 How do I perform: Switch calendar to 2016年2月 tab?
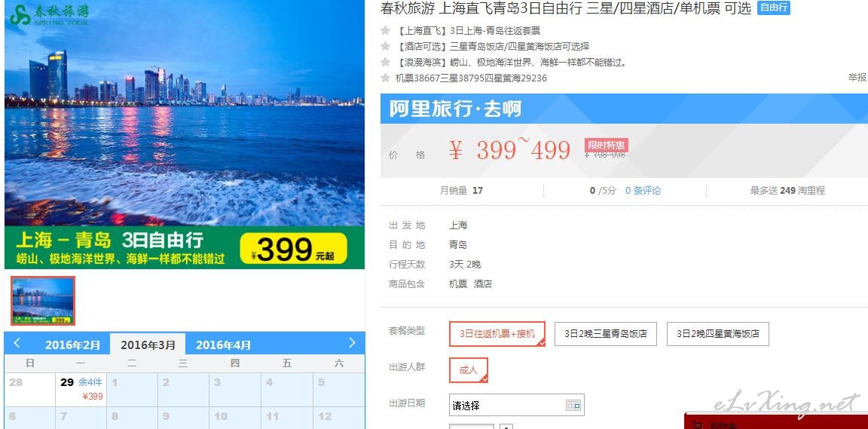(72, 345)
